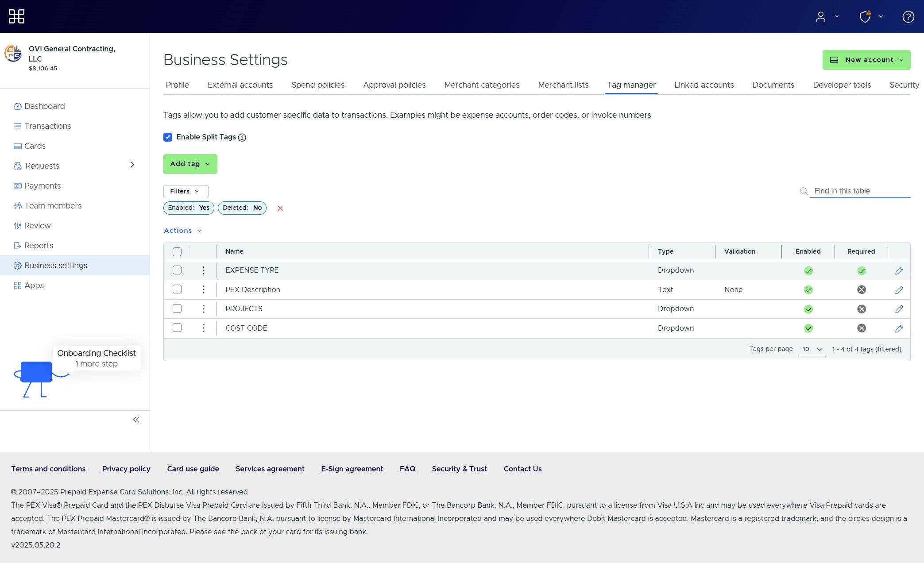Open three-dot menu for PEX Description row
Image resolution: width=924 pixels, height=563 pixels.
click(203, 289)
